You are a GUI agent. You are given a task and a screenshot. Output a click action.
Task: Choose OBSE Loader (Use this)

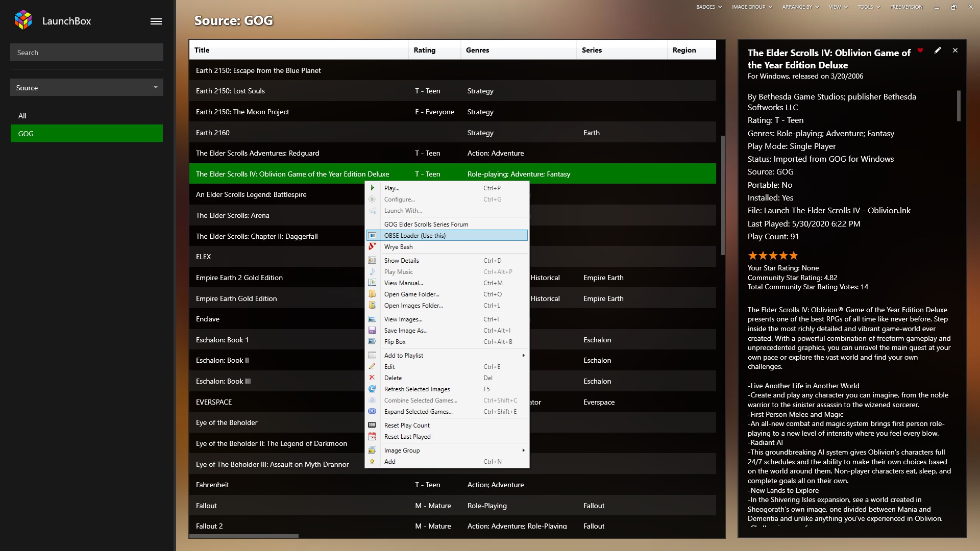click(x=447, y=235)
